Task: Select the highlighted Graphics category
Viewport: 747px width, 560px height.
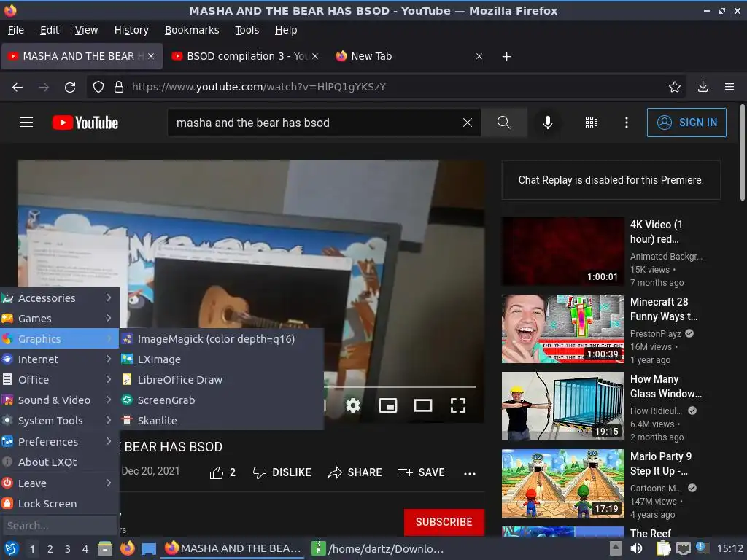Action: pos(60,339)
